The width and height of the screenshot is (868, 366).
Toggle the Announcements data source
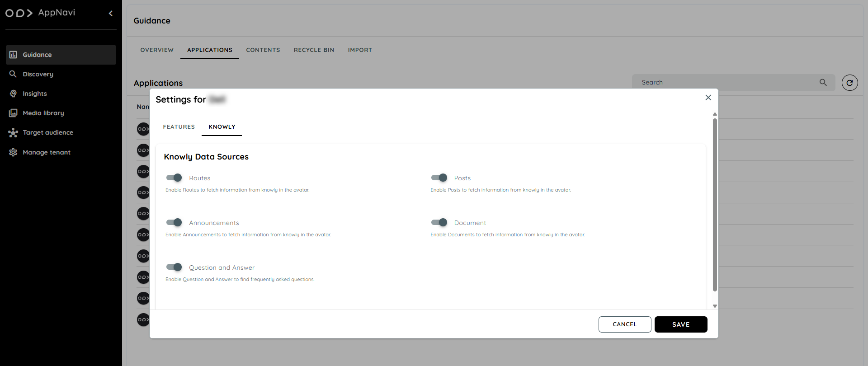[174, 223]
